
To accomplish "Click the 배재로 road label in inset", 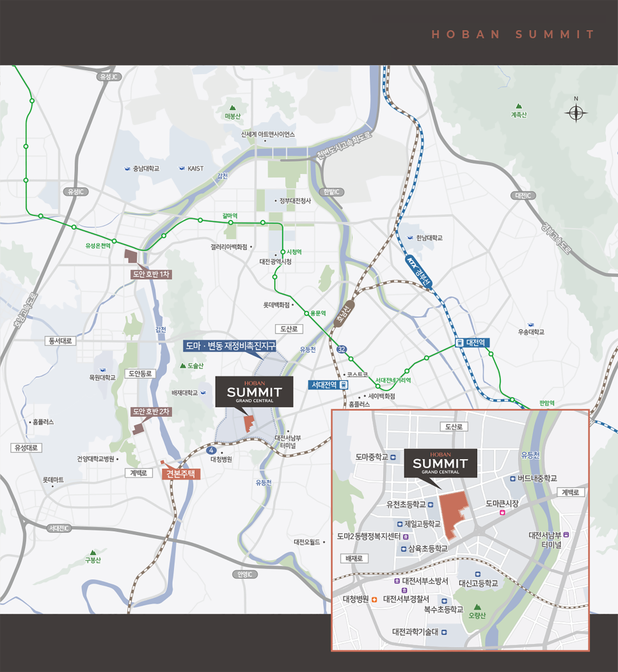I will [354, 558].
